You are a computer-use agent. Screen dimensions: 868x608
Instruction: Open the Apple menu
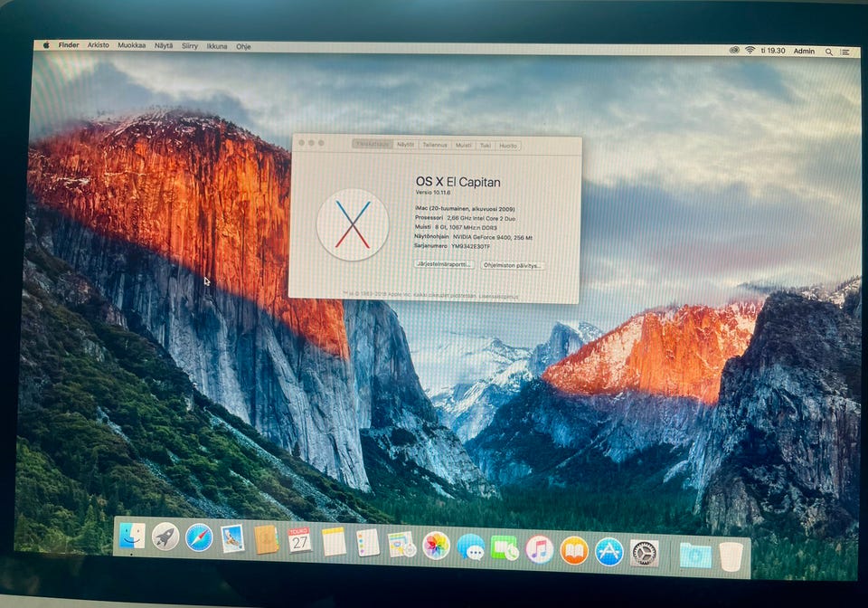click(46, 45)
